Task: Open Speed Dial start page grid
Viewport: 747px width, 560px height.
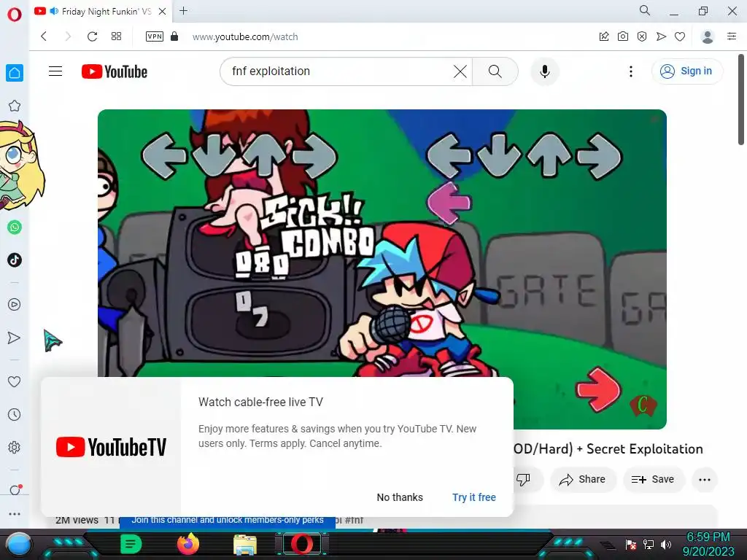Action: [x=116, y=36]
